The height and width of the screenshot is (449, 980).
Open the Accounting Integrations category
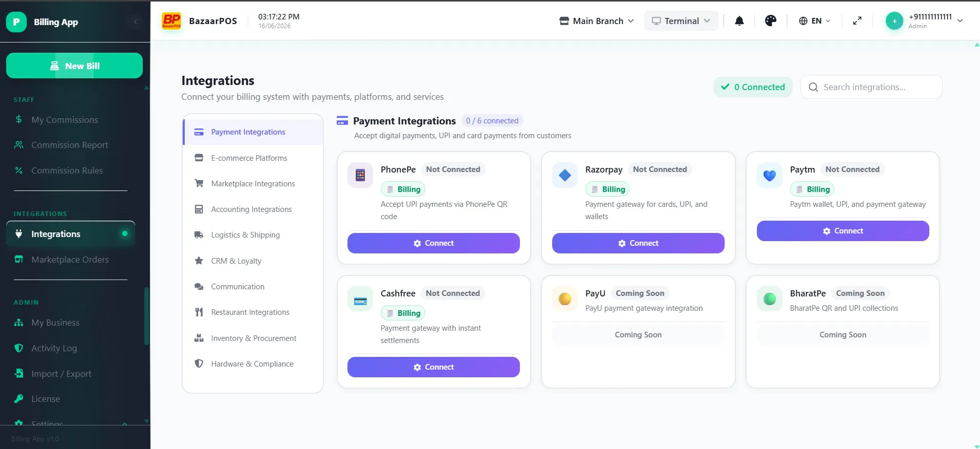(253, 209)
